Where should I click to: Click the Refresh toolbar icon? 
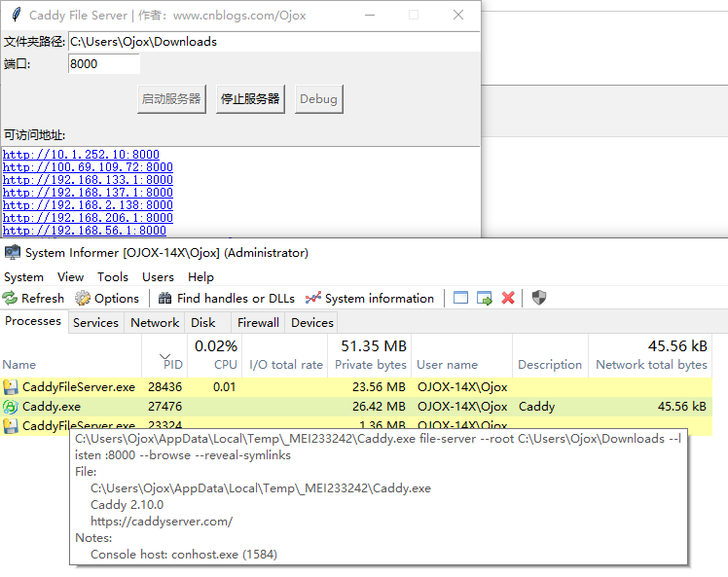tap(10, 298)
